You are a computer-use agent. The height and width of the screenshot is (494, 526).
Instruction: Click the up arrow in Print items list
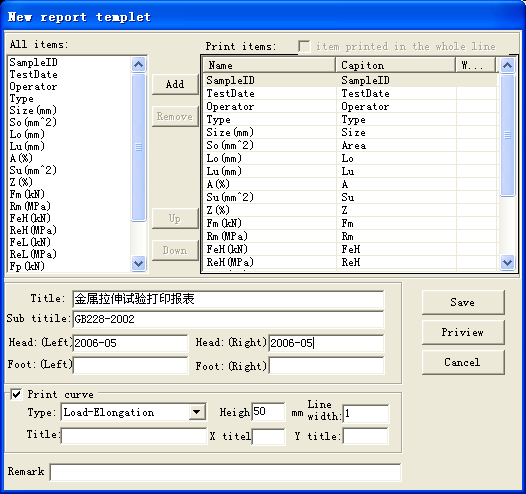[507, 65]
